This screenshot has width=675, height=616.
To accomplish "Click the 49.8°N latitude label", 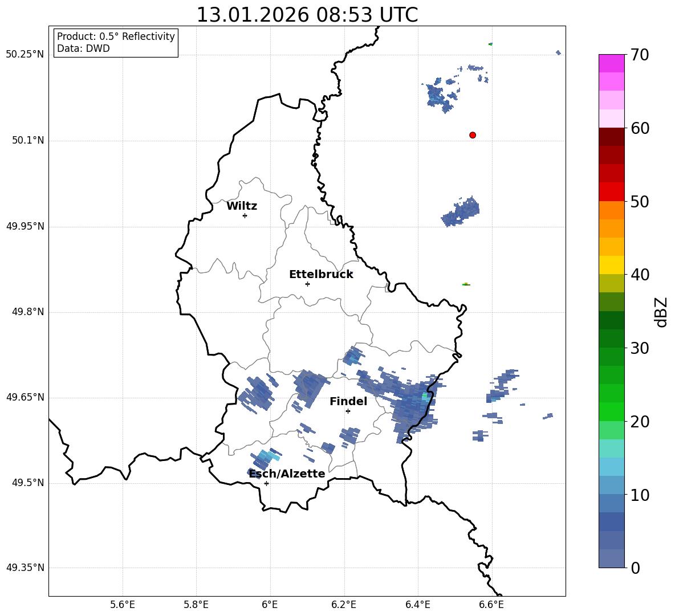I will (27, 312).
